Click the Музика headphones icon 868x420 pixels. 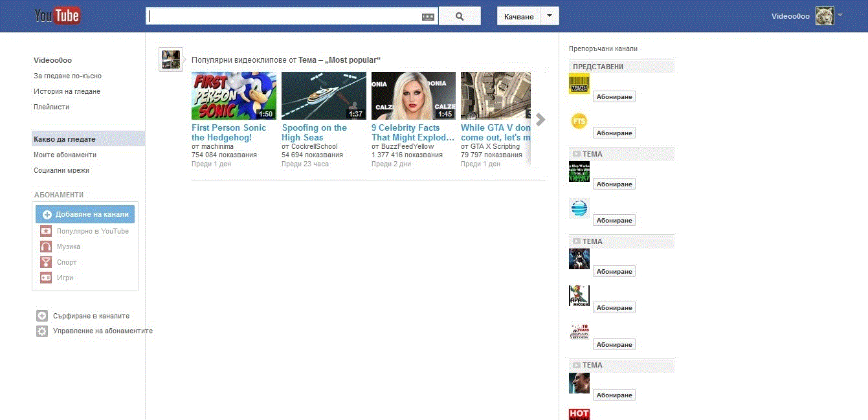46,247
